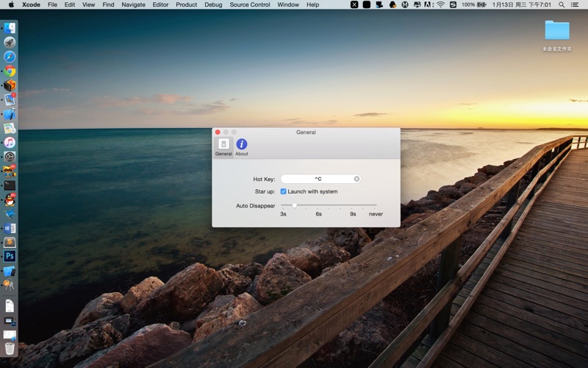Screen dimensions: 588x368
Task: Open iTunes from the Dock
Action: [10, 142]
